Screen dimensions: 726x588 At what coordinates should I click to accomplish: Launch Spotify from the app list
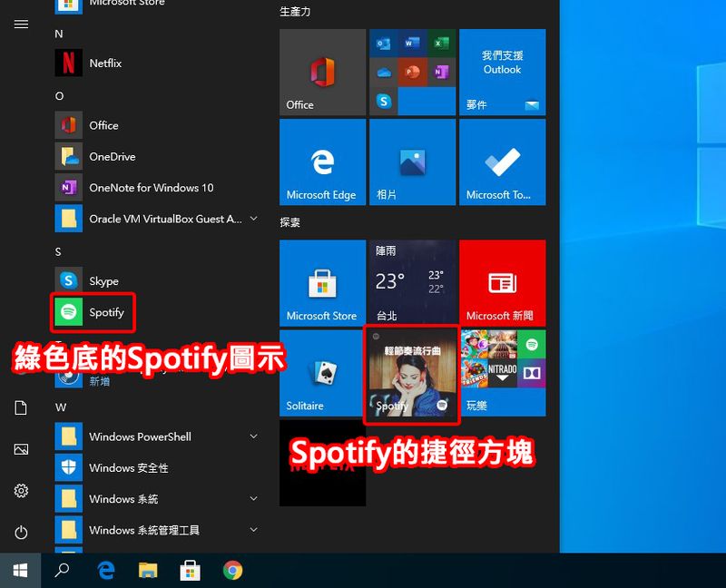tap(155, 312)
